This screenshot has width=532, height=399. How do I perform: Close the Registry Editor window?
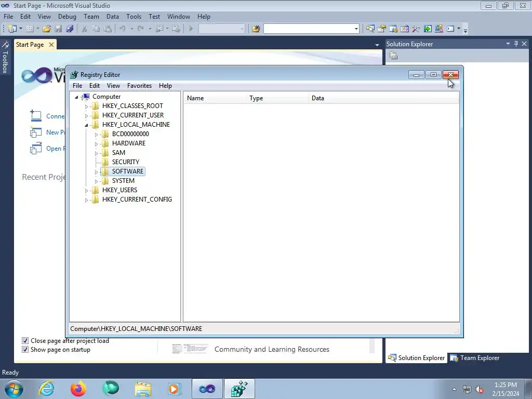pos(450,74)
